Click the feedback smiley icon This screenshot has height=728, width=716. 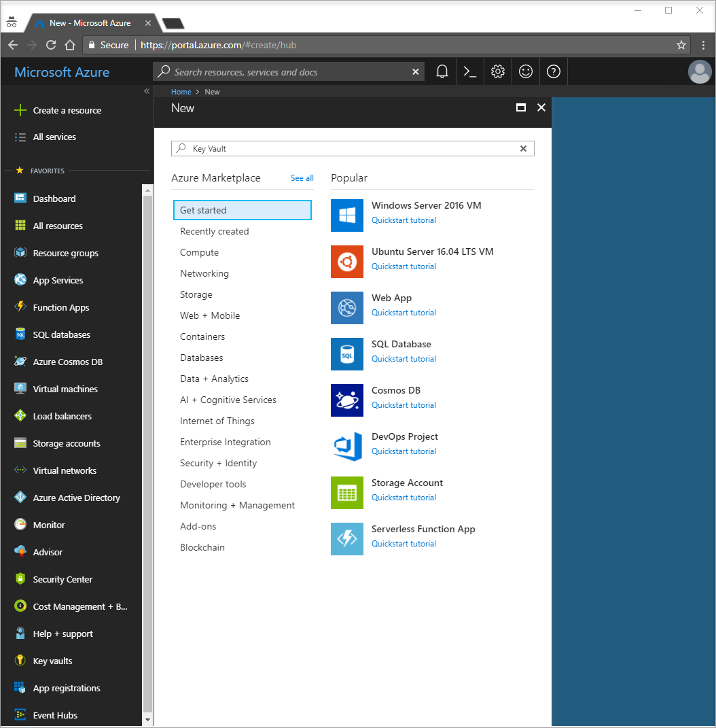(x=526, y=71)
